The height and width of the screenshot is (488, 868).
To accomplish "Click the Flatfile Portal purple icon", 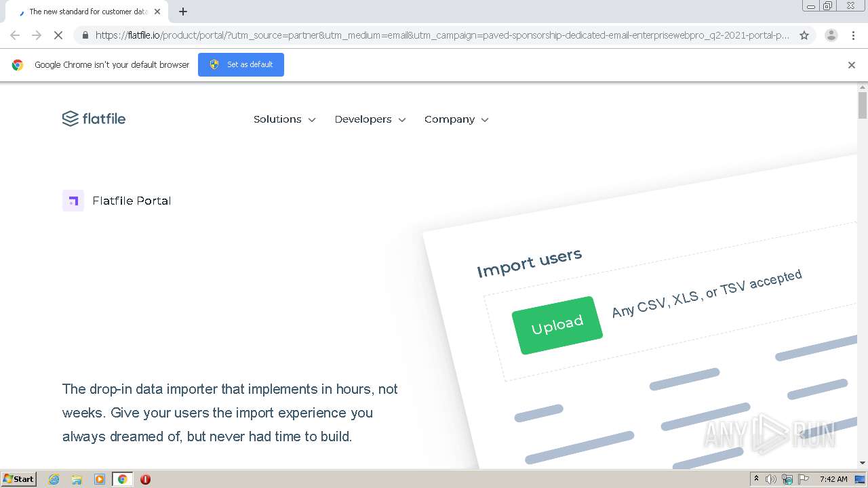I will (x=73, y=201).
